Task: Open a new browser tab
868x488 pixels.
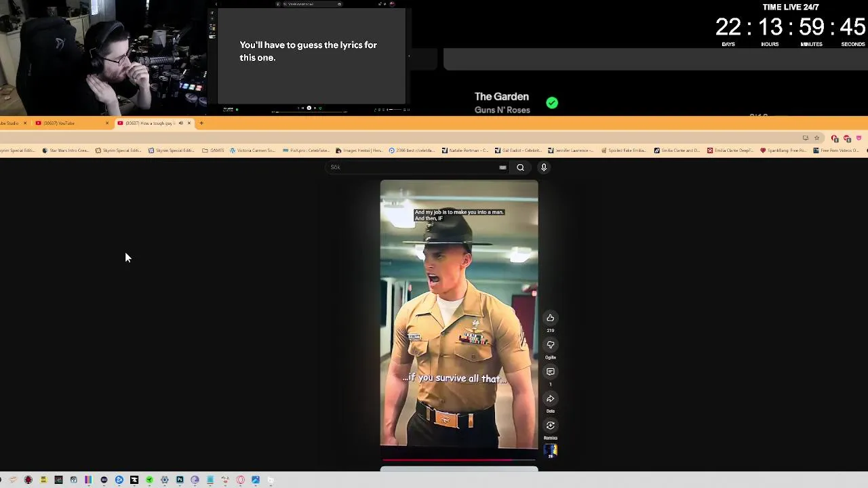Action: pos(201,123)
